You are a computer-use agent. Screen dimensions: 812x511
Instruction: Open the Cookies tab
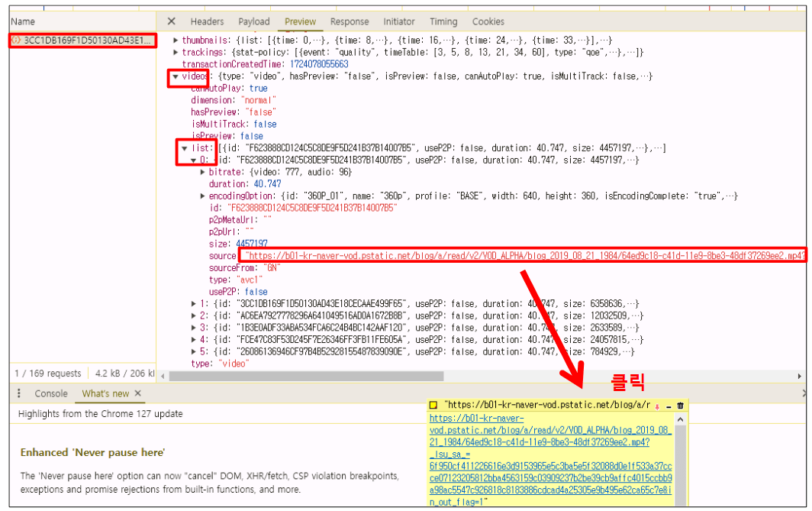click(488, 21)
